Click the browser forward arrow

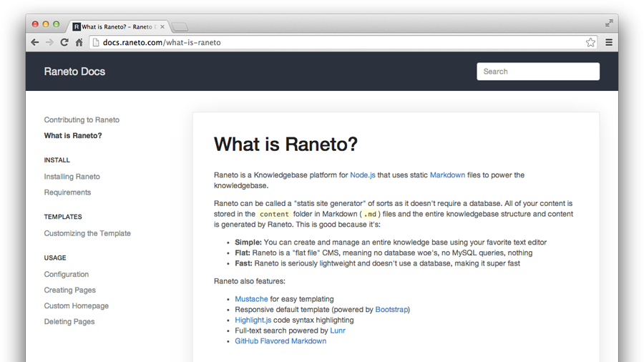click(49, 42)
